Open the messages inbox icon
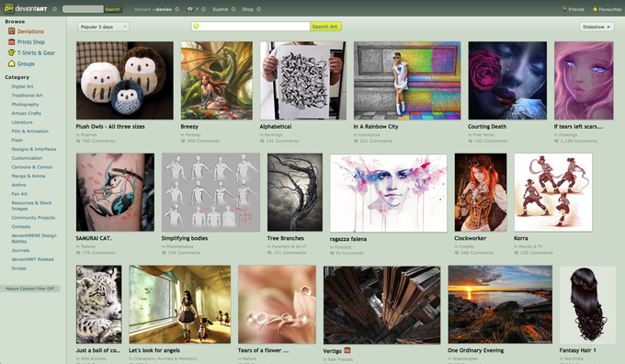 [x=190, y=9]
